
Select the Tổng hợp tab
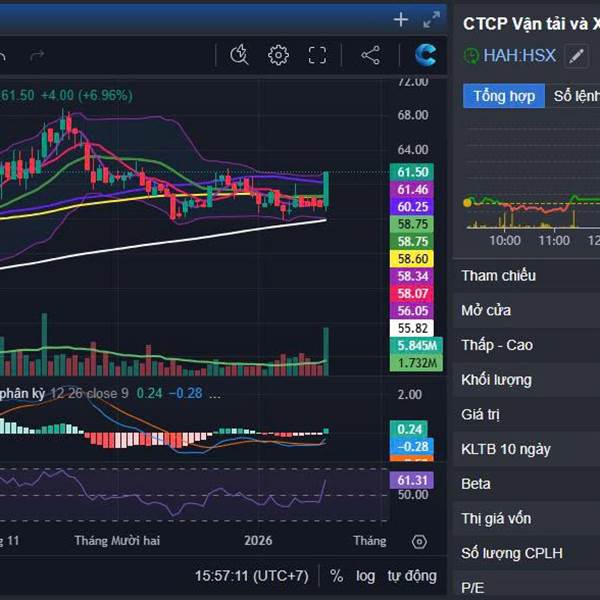504,96
